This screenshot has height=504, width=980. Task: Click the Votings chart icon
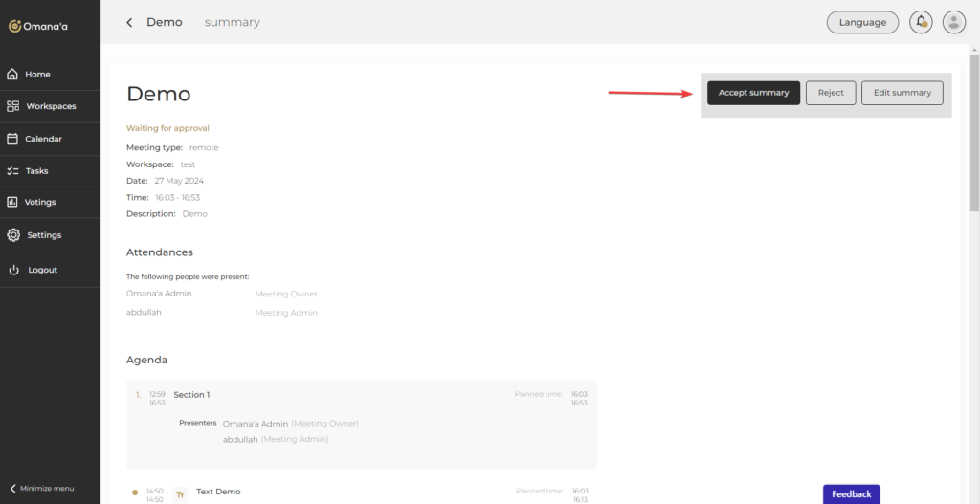(12, 202)
